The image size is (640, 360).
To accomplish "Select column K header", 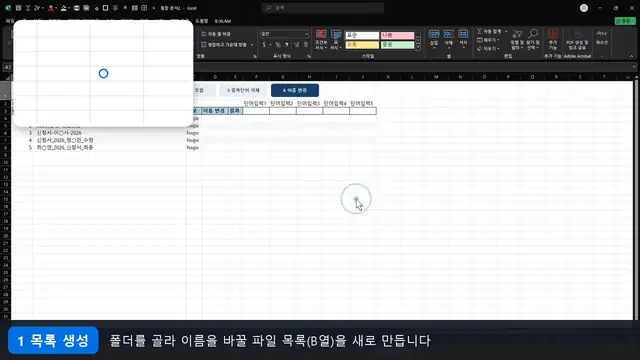I will (388, 77).
